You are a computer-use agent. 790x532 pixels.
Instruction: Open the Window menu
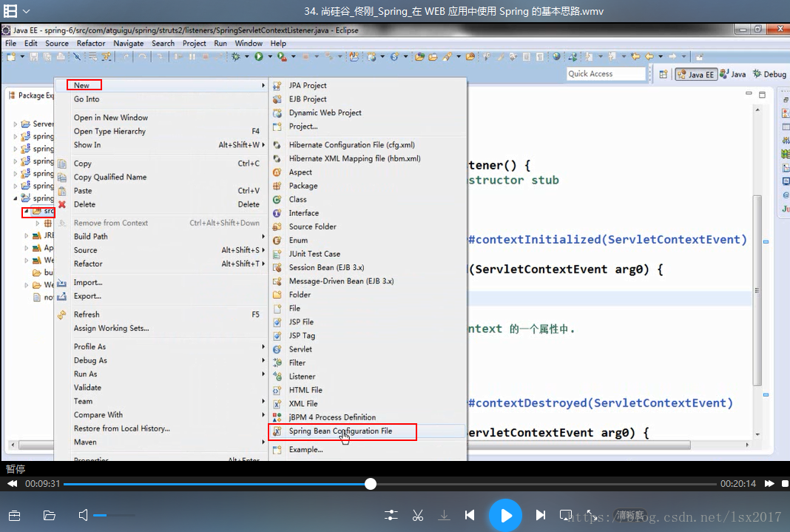click(249, 44)
